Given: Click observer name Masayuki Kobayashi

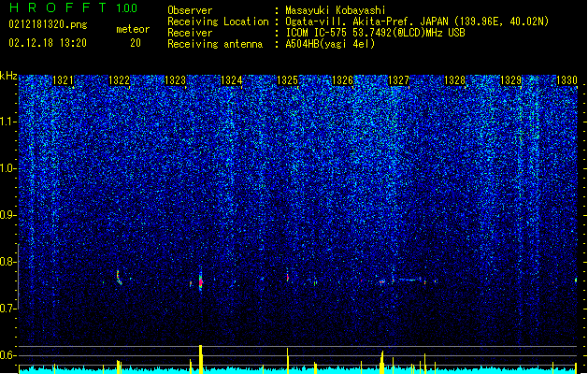Looking at the screenshot, I should pos(336,10).
